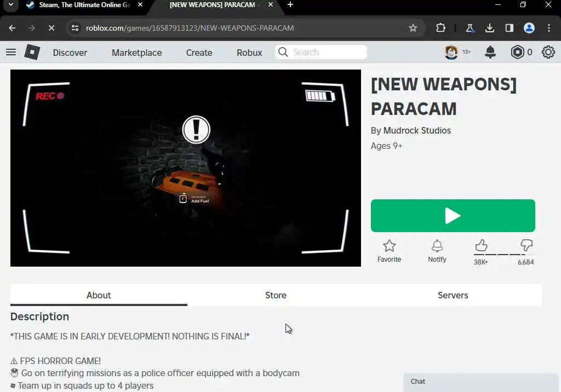
Task: Open the user avatar profile icon
Action: click(x=451, y=52)
